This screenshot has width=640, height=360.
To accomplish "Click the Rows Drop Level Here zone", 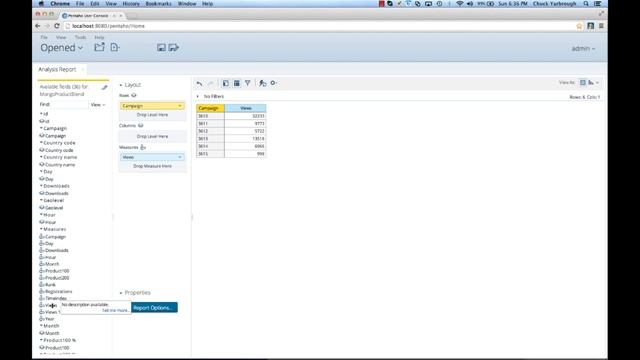I will tap(152, 115).
